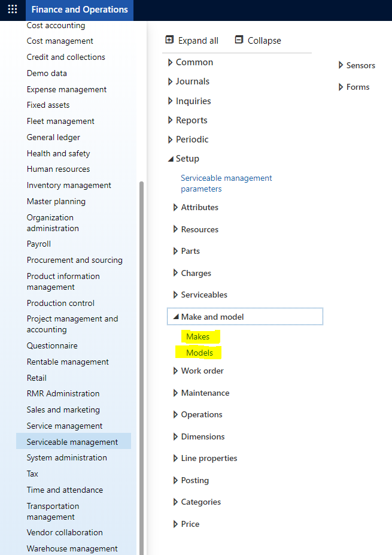Expand the Common section arrow
The image size is (392, 555).
tap(170, 62)
